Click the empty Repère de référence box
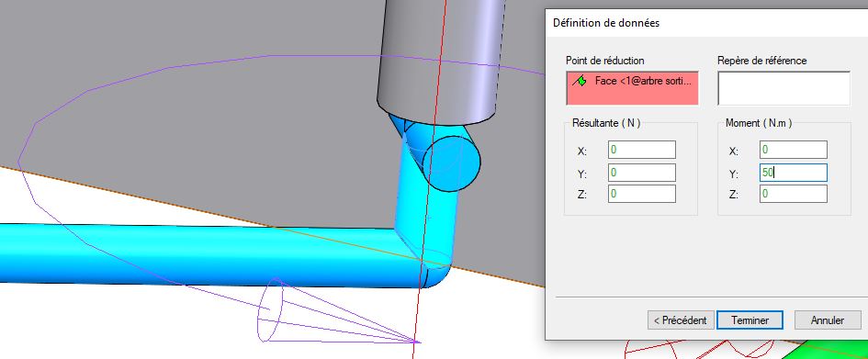868x359 pixels. pos(783,88)
